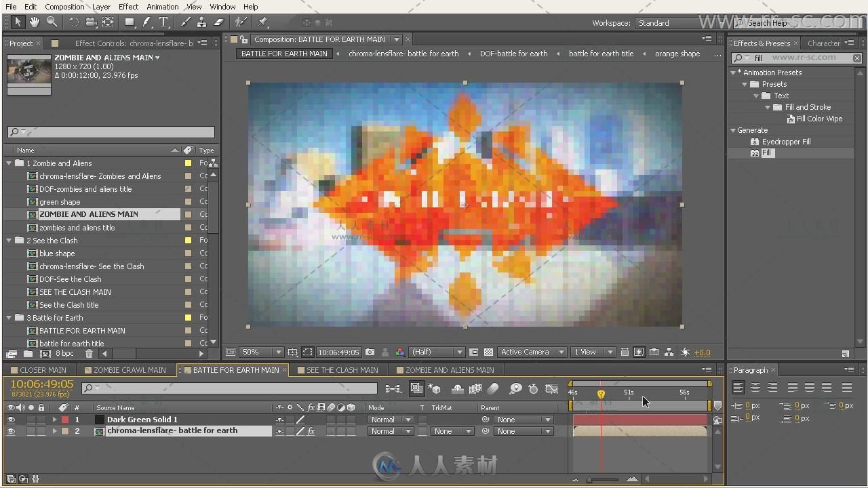868x488 pixels.
Task: Click Reset Exposure aperture icon
Action: 685,352
